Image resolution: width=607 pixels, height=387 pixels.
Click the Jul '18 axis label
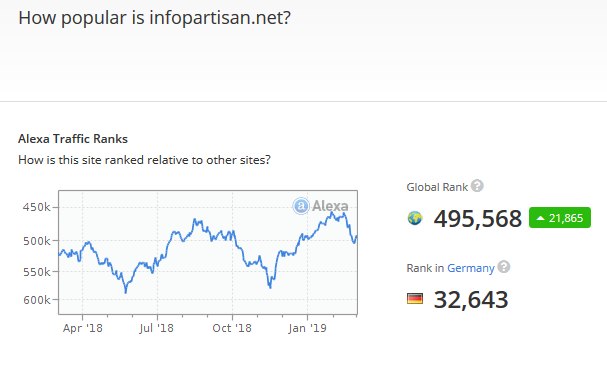coord(156,328)
